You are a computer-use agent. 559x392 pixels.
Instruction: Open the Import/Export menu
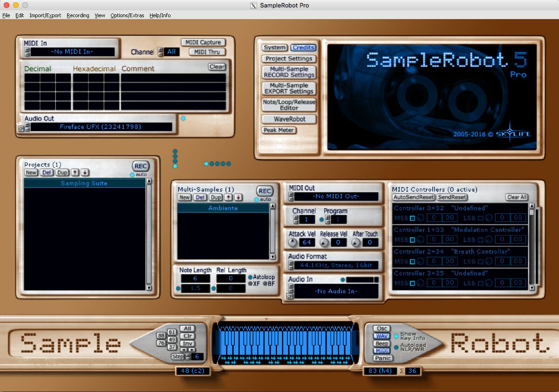click(x=45, y=15)
